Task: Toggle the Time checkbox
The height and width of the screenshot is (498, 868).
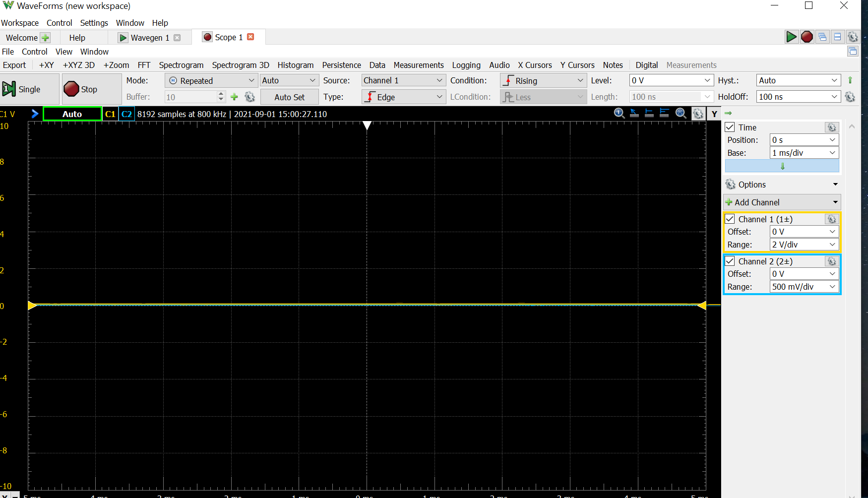Action: point(730,127)
